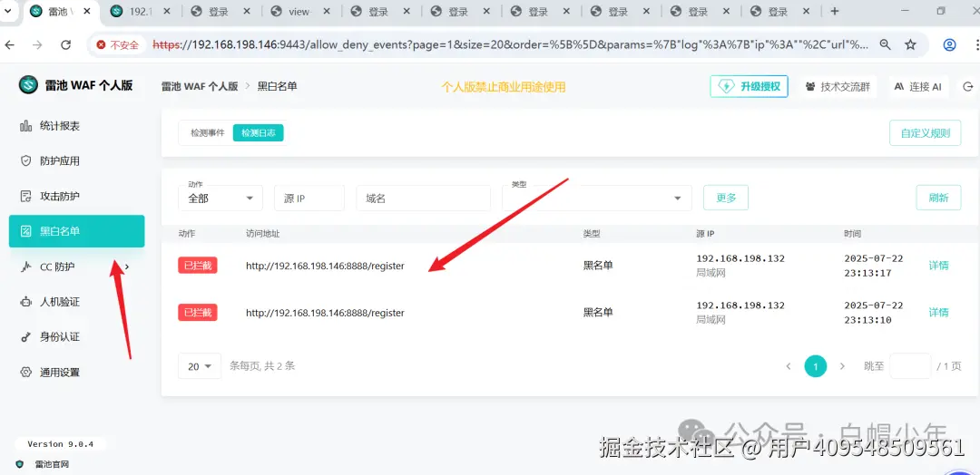The image size is (980, 475).
Task: Focus the 域名 filter field
Action: (x=423, y=198)
